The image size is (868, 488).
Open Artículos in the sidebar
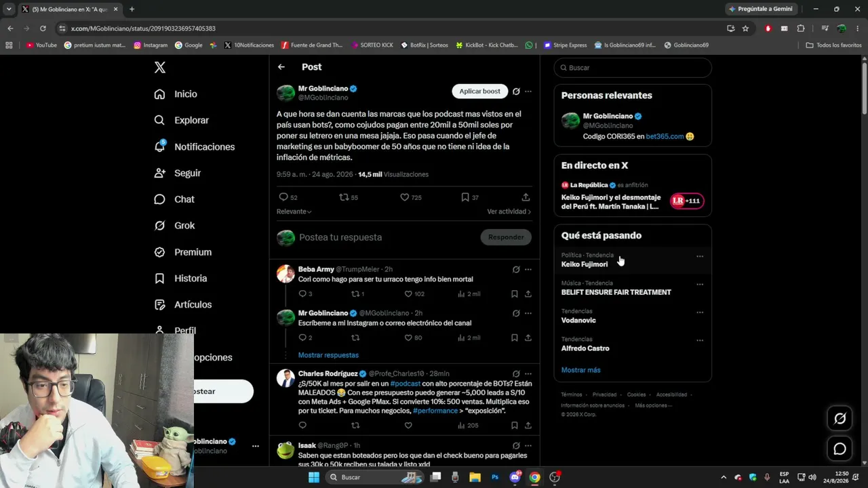(x=183, y=304)
